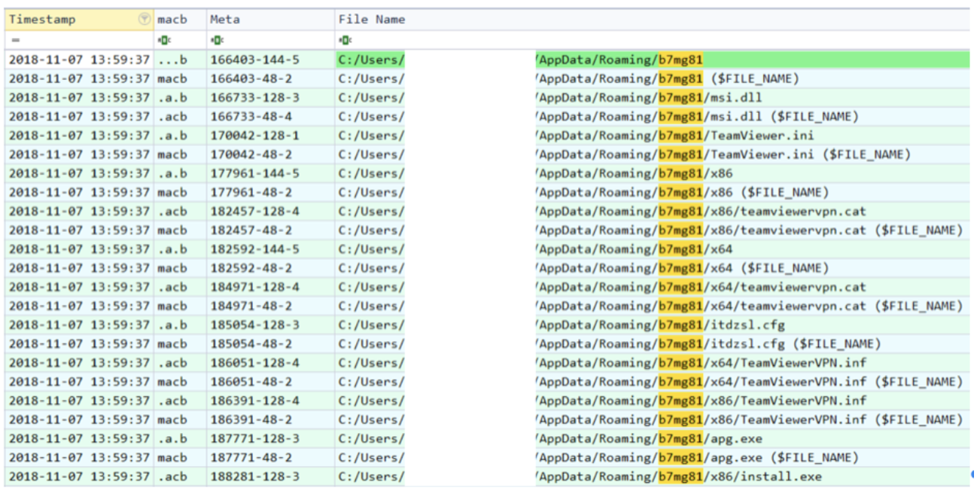The height and width of the screenshot is (497, 980).
Task: Click the file name ending b7mg81/apg.exe
Action: pyautogui.click(x=653, y=438)
